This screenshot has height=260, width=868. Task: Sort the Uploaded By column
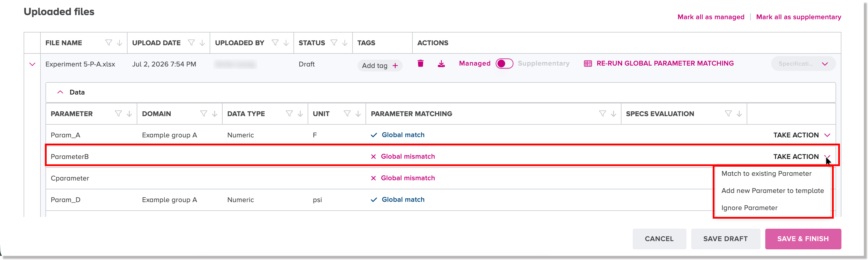(286, 43)
